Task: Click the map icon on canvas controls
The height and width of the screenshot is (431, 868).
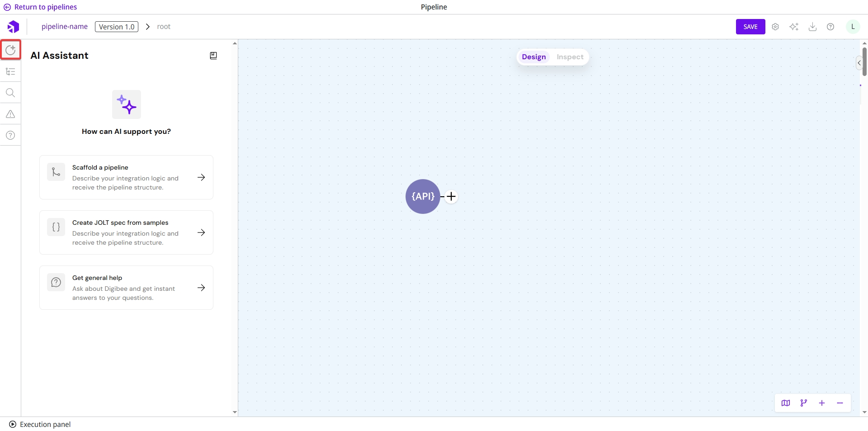Action: point(786,403)
